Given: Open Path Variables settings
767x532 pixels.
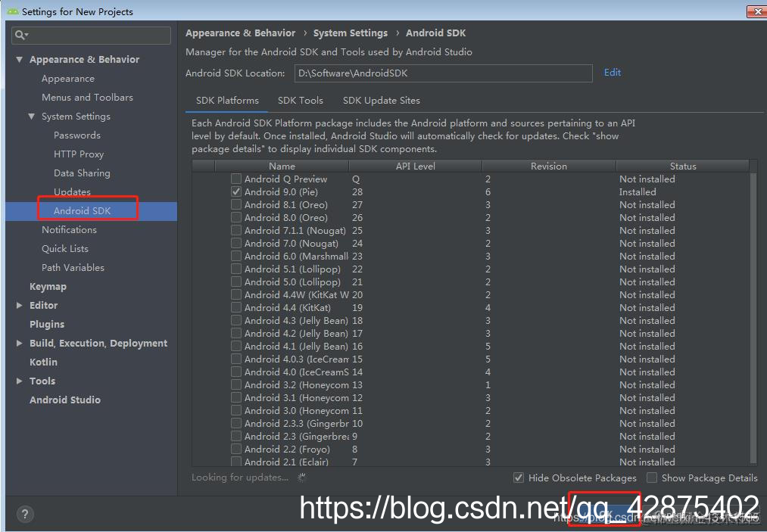Looking at the screenshot, I should pos(73,267).
